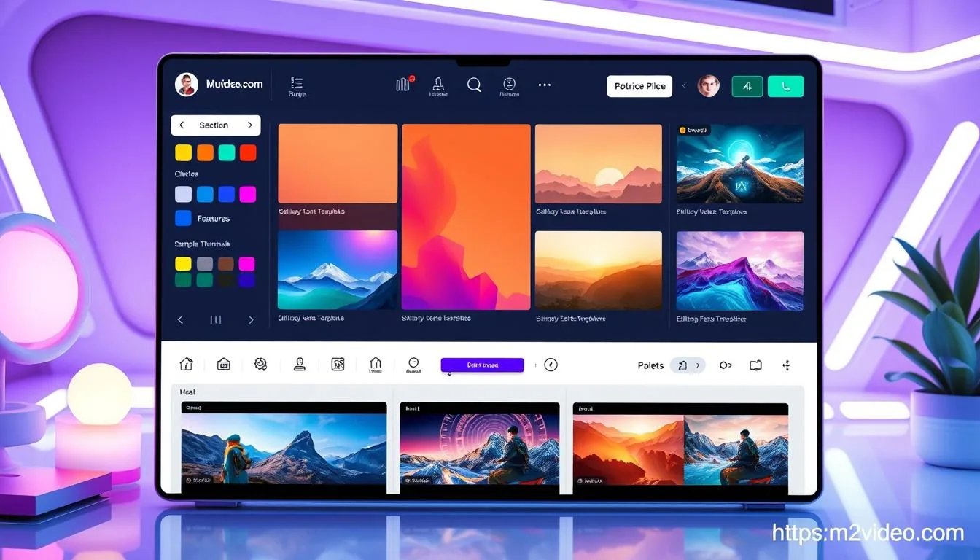980x560 pixels.
Task: Select the pale lavender color swatch
Action: point(184,195)
